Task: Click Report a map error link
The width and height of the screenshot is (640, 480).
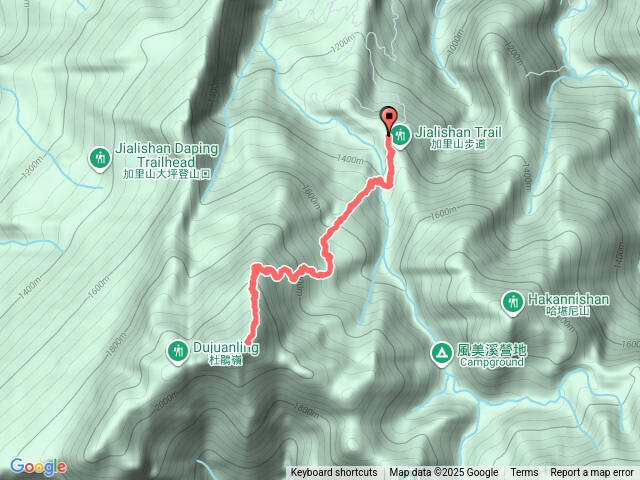Action: click(591, 473)
